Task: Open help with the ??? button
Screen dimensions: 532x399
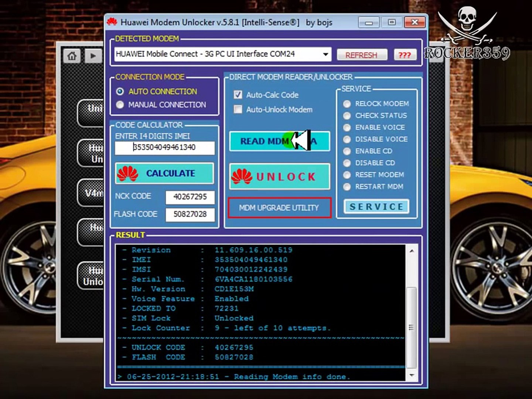Action: [405, 55]
